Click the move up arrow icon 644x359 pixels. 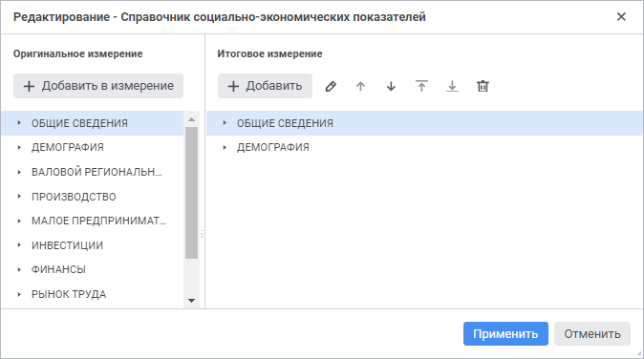click(x=360, y=86)
